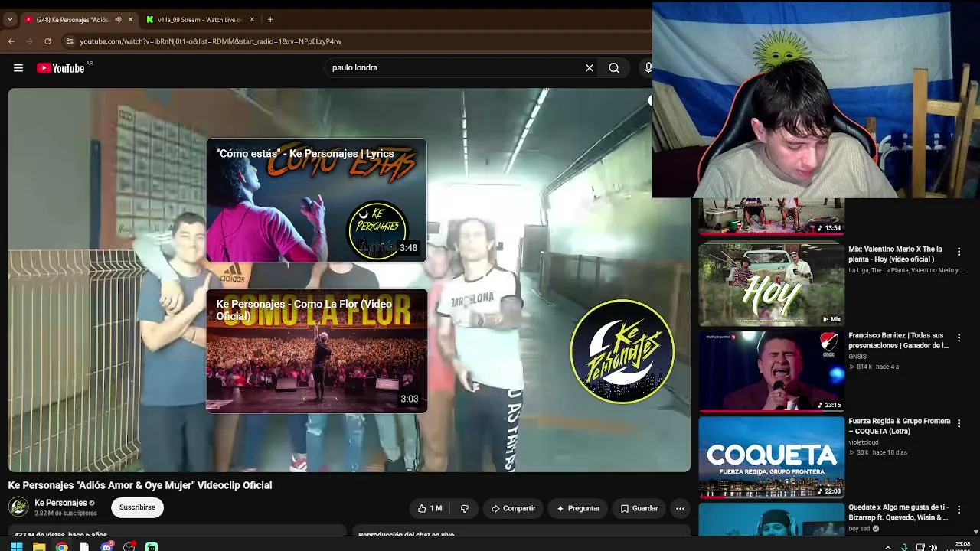The width and height of the screenshot is (980, 551).
Task: Click the magnifying glass search button
Action: [614, 68]
